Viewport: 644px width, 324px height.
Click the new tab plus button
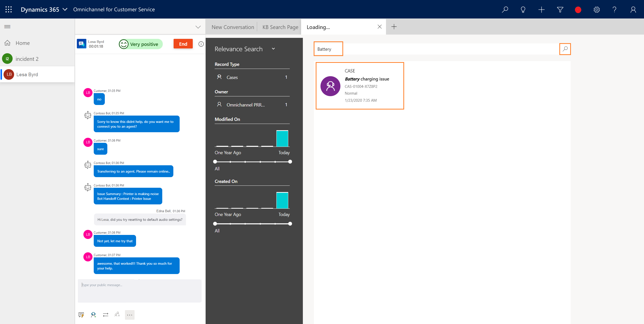(x=394, y=26)
